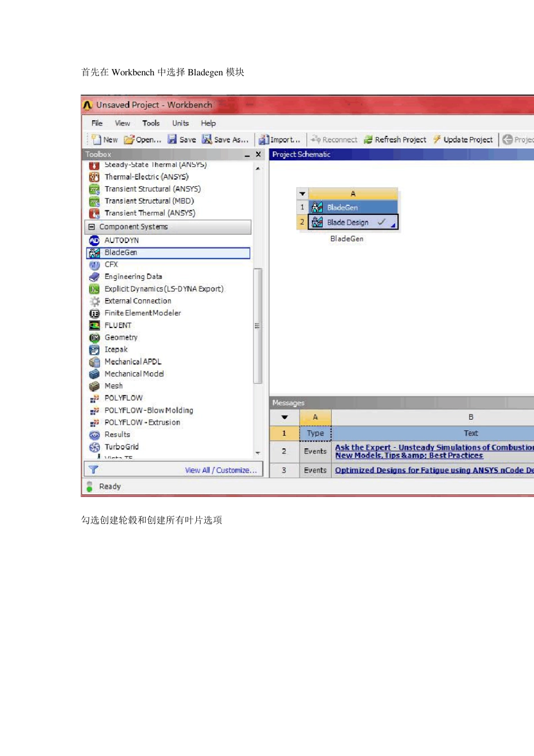
Task: Select the Icepak component icon
Action: (x=94, y=349)
